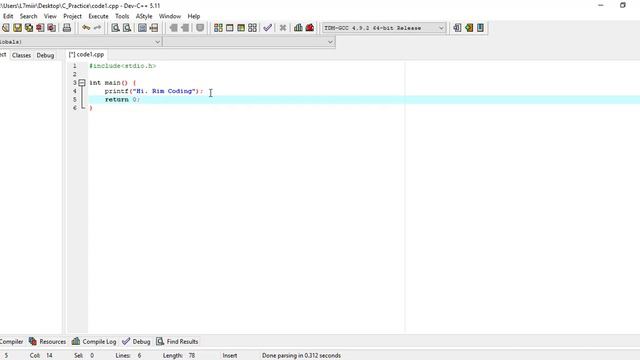Click the red Delete Profiling Information icon
The width and height of the screenshot is (640, 360).
[310, 28]
